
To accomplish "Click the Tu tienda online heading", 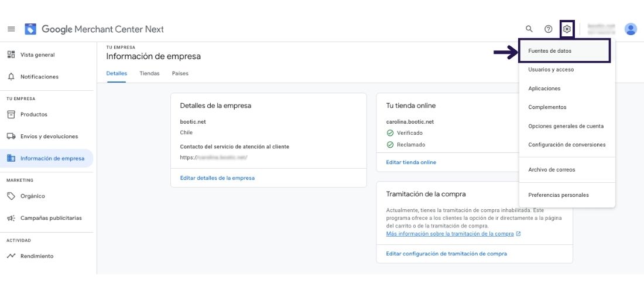I will click(x=411, y=105).
